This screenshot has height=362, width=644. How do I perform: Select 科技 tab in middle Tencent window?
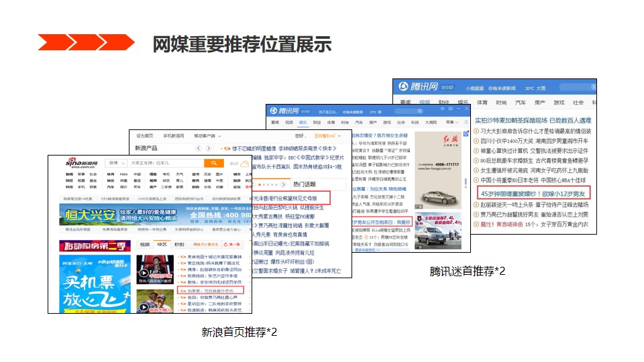[415, 122]
